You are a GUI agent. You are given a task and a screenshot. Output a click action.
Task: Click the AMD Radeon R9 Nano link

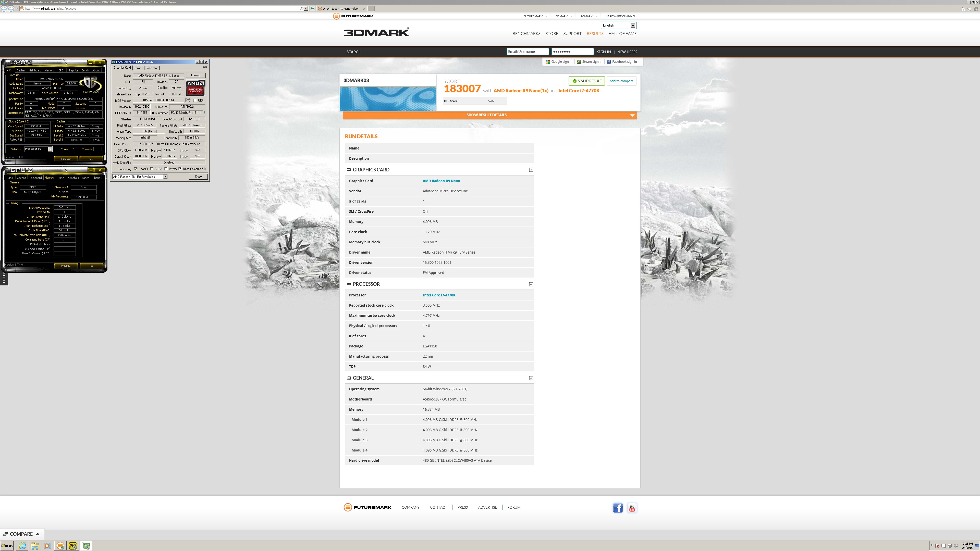click(x=441, y=181)
